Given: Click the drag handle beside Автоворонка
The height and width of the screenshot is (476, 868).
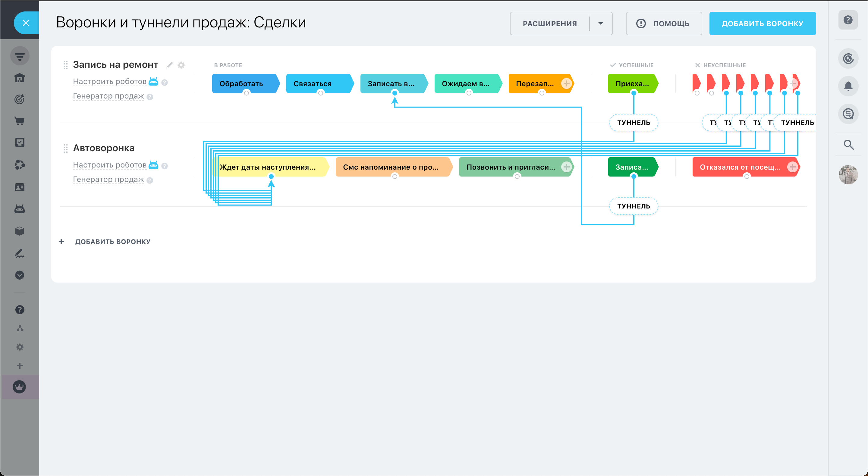Looking at the screenshot, I should click(x=65, y=148).
